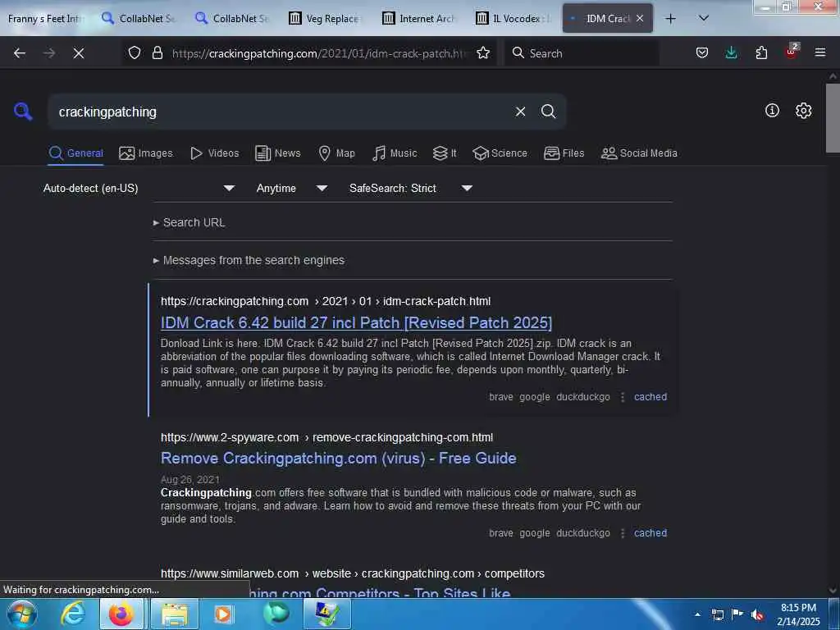Open the media player taskbar icon
This screenshot has width=840, height=630.
pos(223,614)
